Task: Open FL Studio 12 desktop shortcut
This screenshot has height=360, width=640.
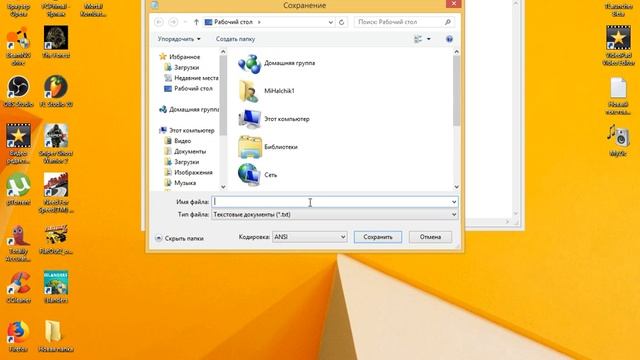Action: (56, 91)
